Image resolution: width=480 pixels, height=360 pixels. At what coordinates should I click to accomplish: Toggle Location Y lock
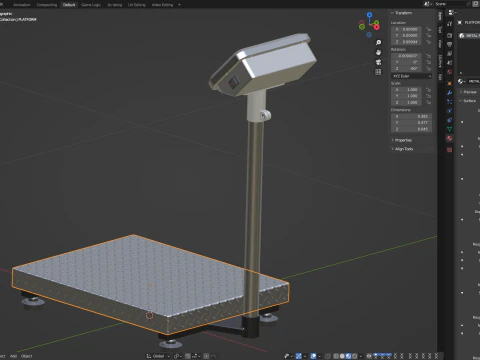coord(428,35)
